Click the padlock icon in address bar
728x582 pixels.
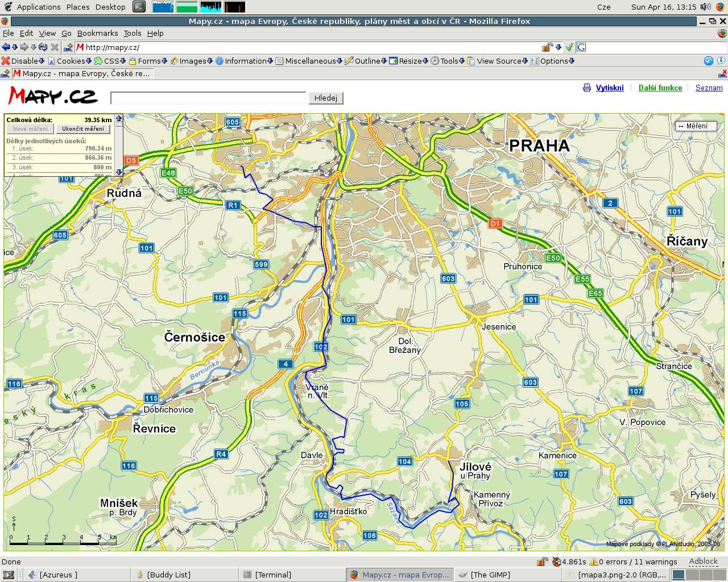pyautogui.click(x=547, y=47)
